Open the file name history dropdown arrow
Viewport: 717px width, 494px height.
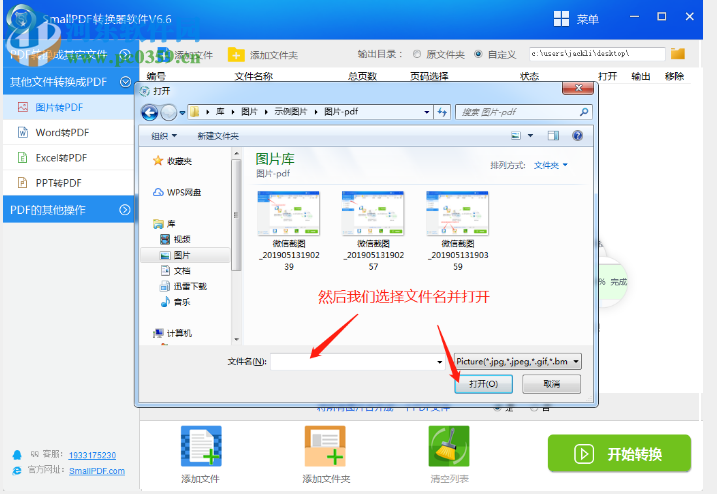(439, 362)
